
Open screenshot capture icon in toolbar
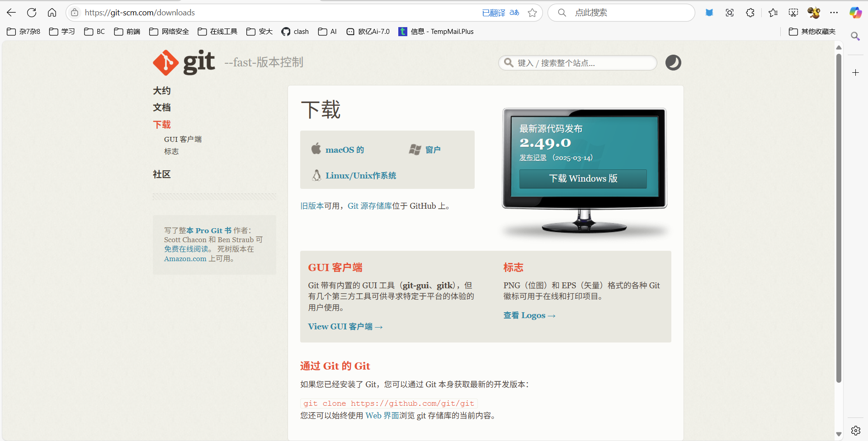pyautogui.click(x=730, y=13)
